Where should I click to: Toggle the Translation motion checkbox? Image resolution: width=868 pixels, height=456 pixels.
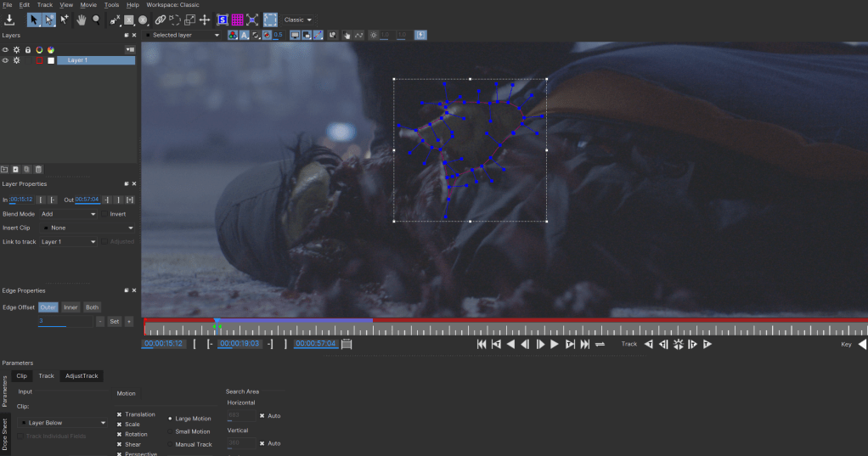(120, 414)
